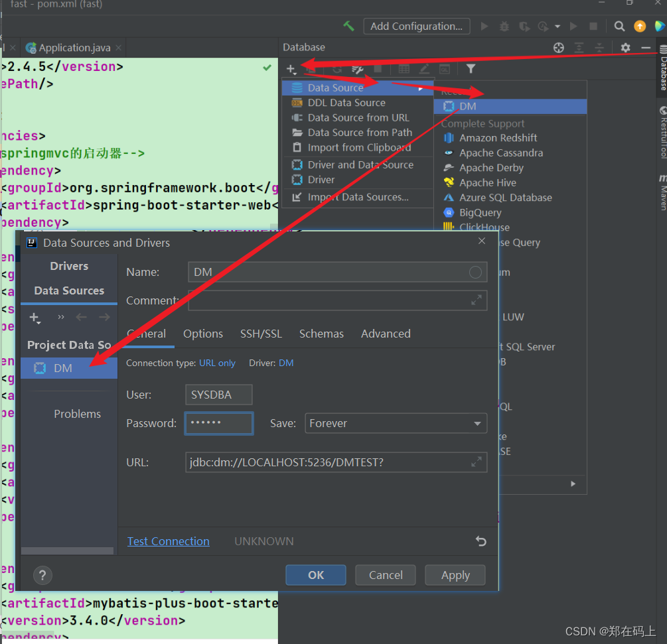Open the Driver DM link
The width and height of the screenshot is (667, 644).
(x=286, y=363)
